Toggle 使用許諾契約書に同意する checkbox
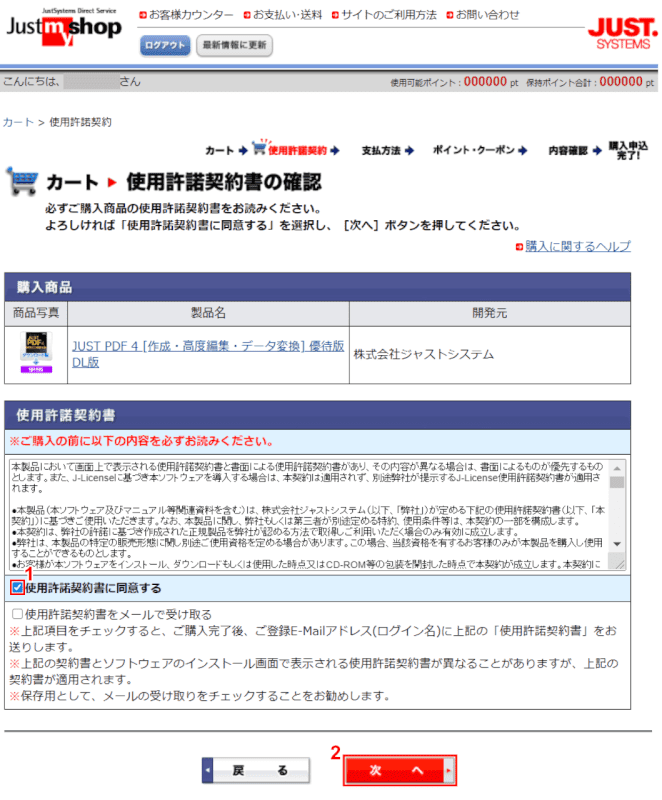662x800 pixels. point(17,588)
